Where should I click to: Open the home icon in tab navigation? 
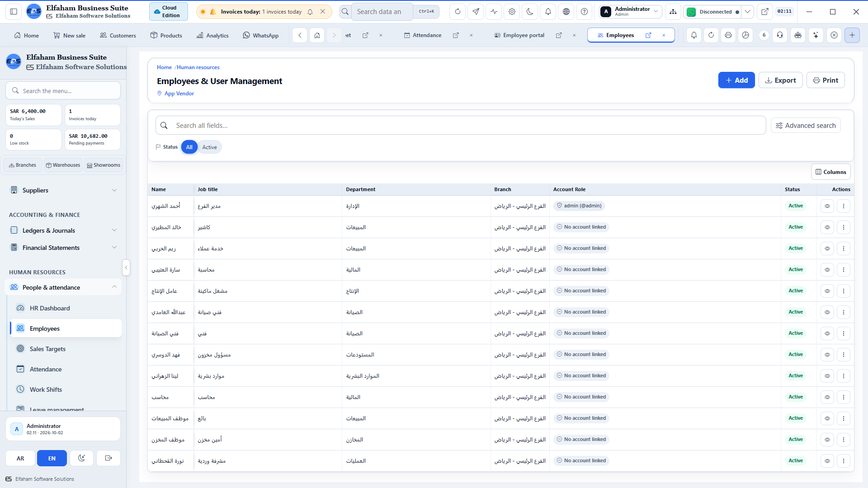[x=317, y=35]
